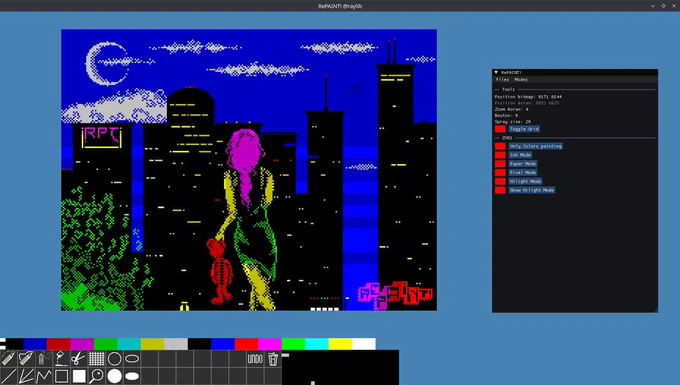
Task: Select the outlined ellipse tool
Action: pyautogui.click(x=132, y=359)
